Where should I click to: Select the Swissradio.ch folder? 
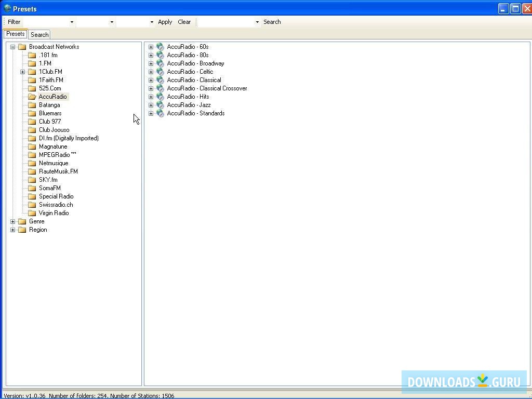(x=56, y=205)
